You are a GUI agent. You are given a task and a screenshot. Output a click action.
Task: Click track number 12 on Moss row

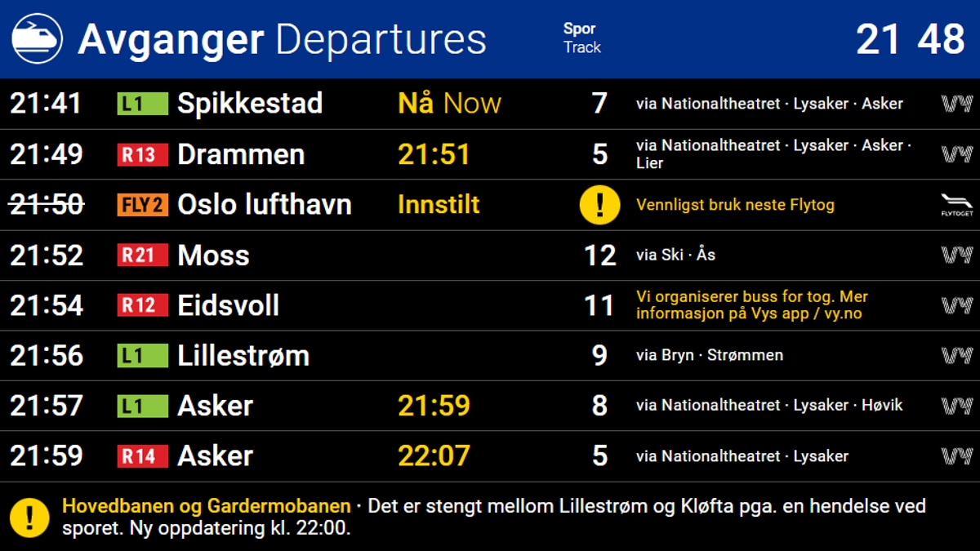599,256
